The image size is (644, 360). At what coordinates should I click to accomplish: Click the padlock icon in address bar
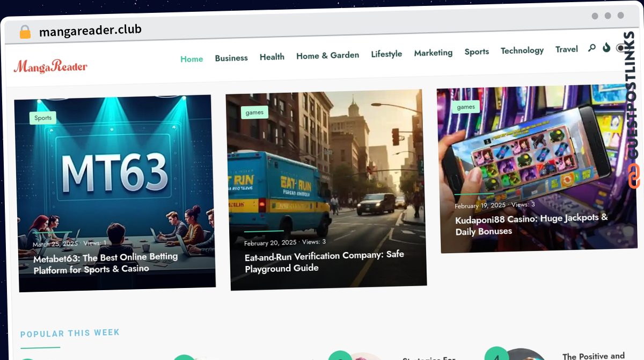25,32
